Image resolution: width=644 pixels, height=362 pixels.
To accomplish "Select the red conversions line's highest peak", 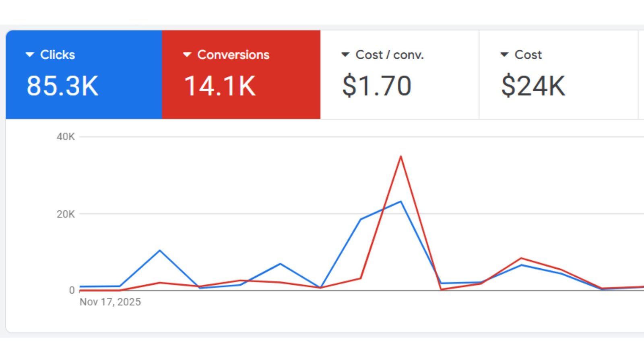I will tap(400, 156).
